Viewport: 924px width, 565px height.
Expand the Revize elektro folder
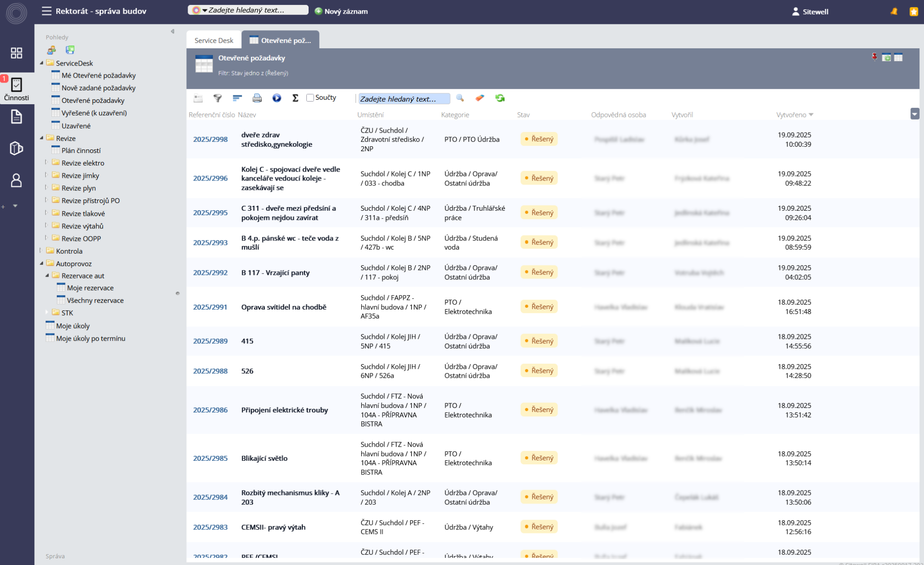pyautogui.click(x=46, y=162)
